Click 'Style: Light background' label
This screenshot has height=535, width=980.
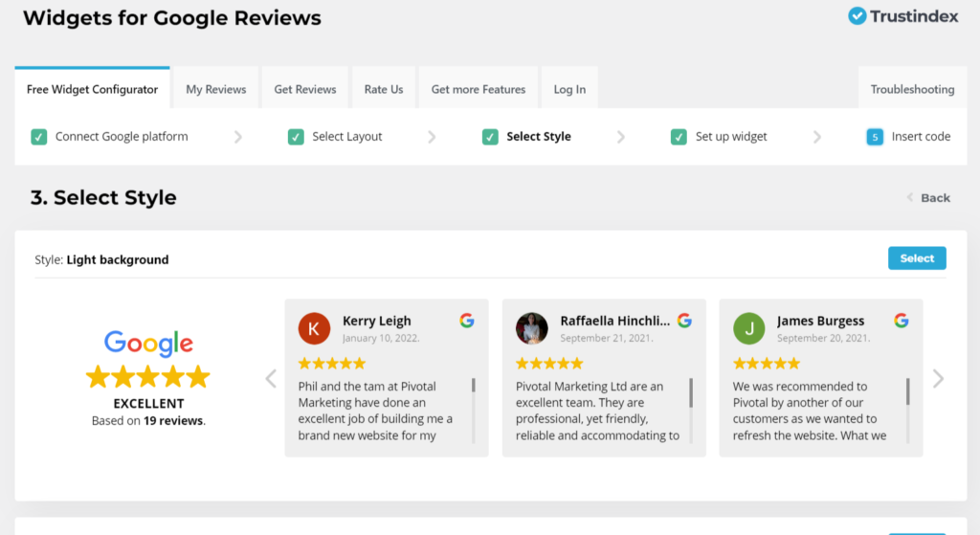point(101,259)
